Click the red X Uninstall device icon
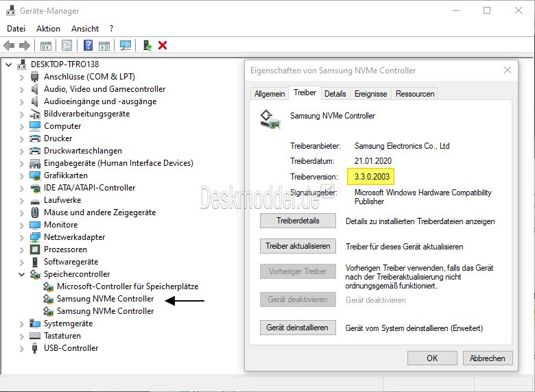The width and height of the screenshot is (535, 392). click(163, 45)
